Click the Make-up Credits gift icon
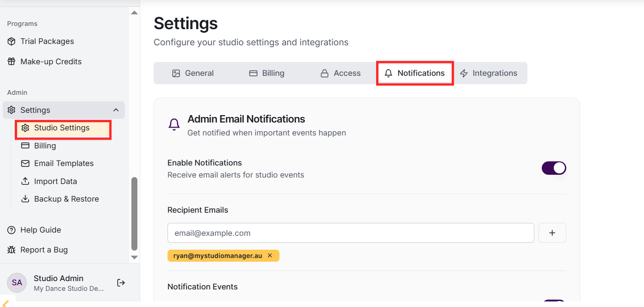 point(12,61)
